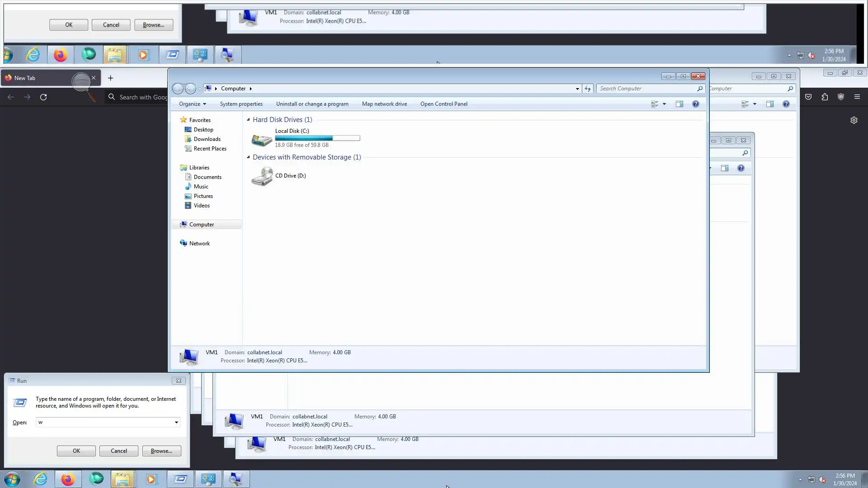Click Firefox reload page icon
This screenshot has width=868, height=488.
(43, 97)
